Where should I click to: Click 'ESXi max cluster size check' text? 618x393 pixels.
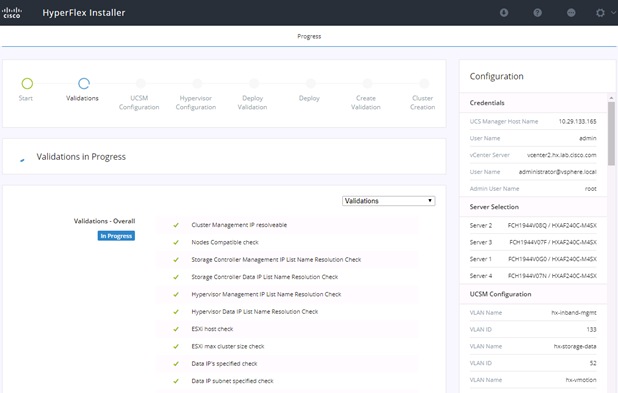tap(227, 346)
